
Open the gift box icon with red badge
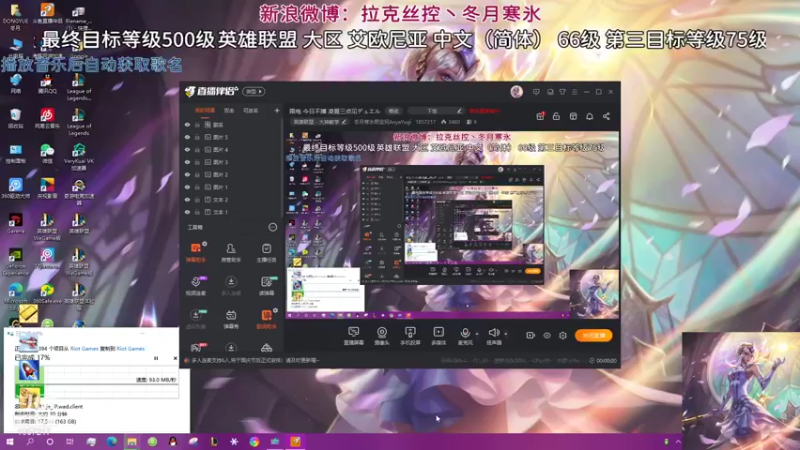(540, 116)
